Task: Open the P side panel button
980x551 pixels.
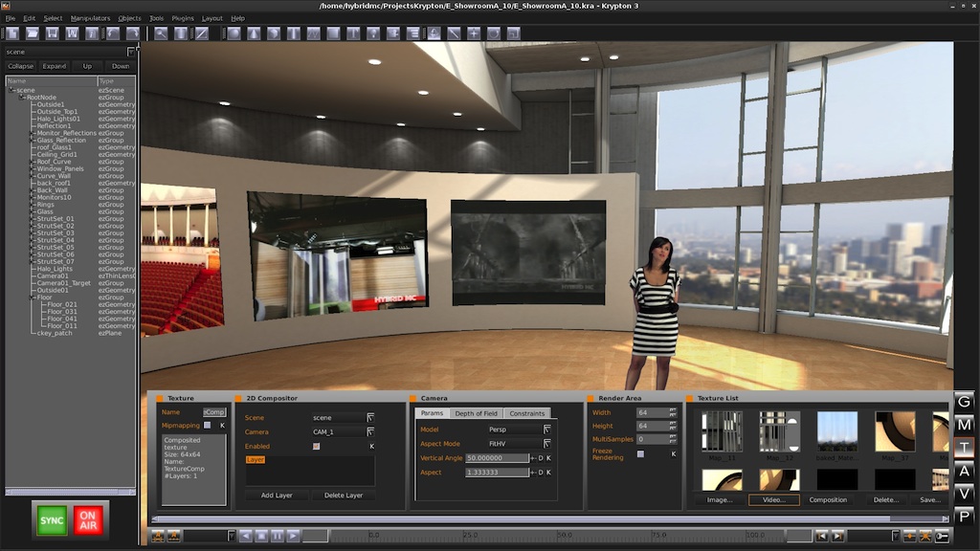Action: coord(965,517)
